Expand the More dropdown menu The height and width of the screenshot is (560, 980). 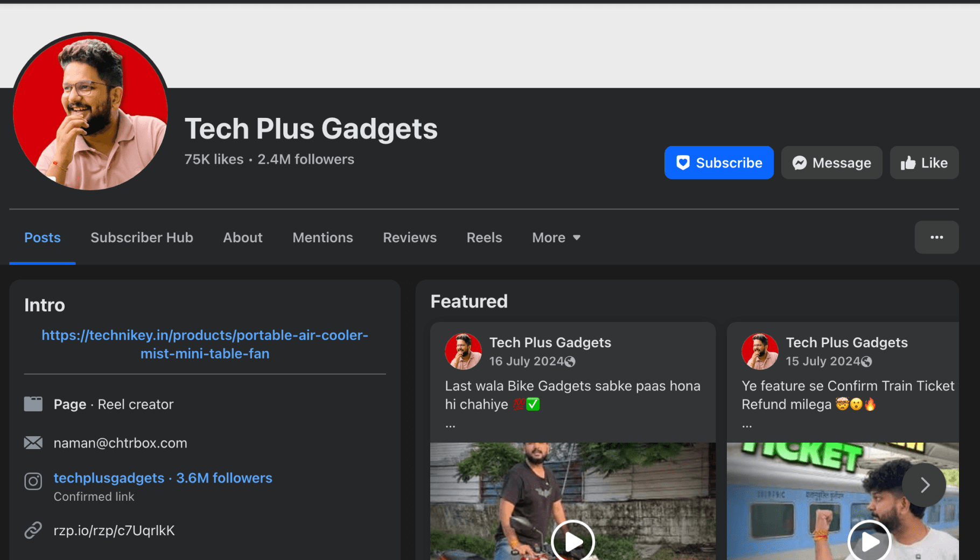tap(556, 237)
